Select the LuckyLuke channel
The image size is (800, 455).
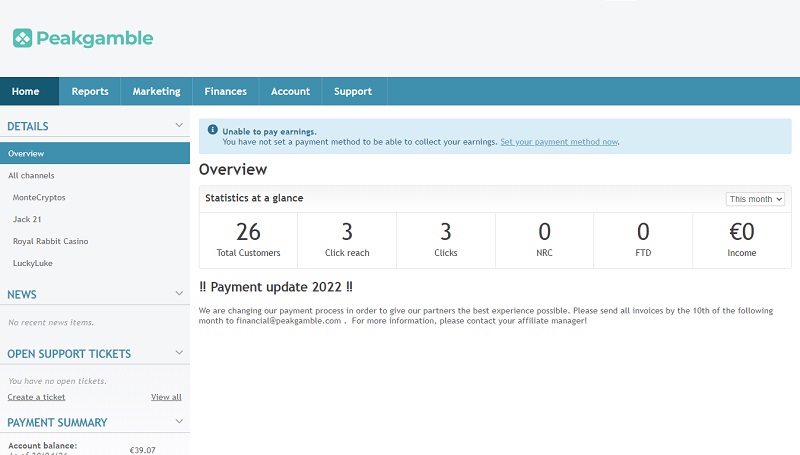tap(33, 263)
